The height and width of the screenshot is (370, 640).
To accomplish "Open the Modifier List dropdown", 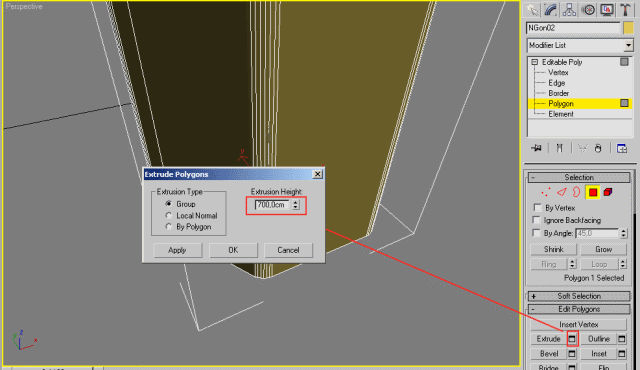I will (580, 45).
